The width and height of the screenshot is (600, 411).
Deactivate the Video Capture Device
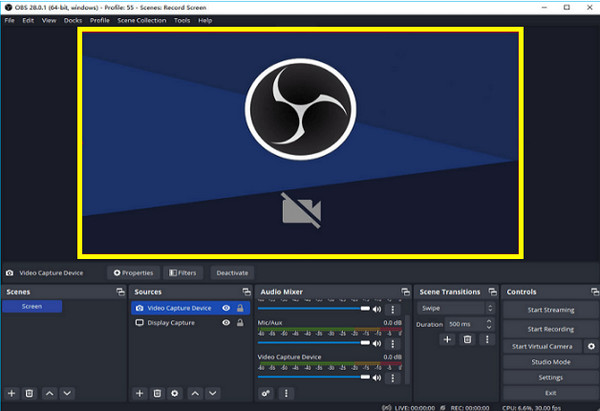232,273
